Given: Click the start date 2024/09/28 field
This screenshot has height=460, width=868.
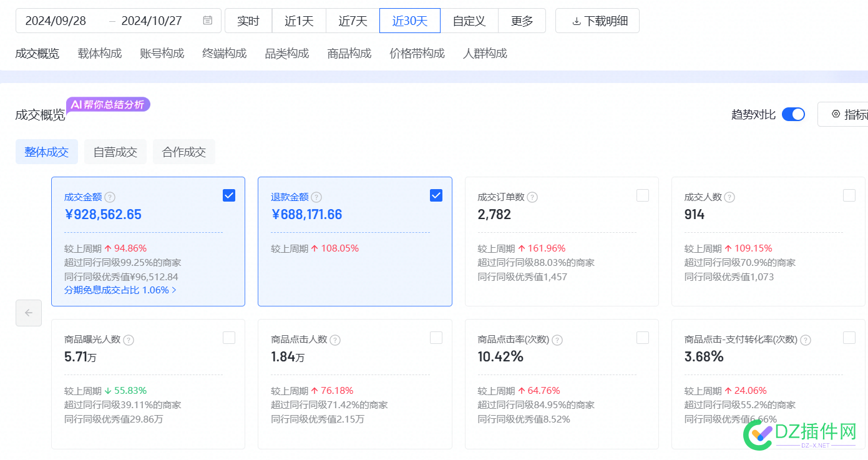Looking at the screenshot, I should coord(56,21).
